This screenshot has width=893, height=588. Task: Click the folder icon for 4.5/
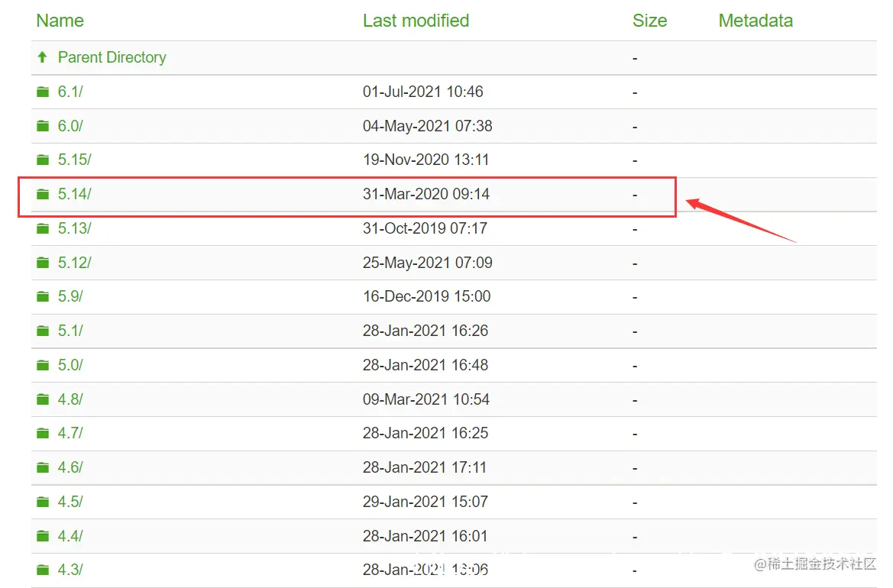(43, 502)
